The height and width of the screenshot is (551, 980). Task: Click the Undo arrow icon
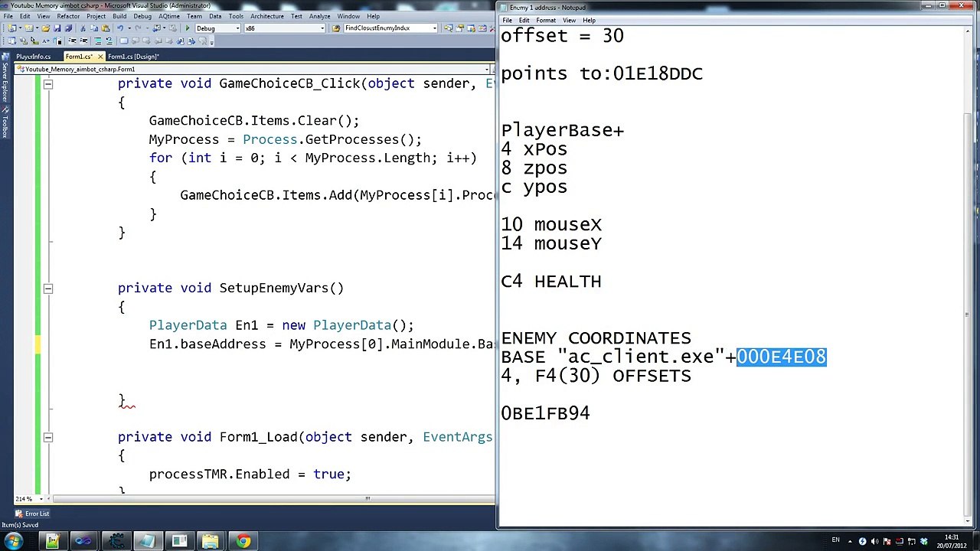(120, 28)
